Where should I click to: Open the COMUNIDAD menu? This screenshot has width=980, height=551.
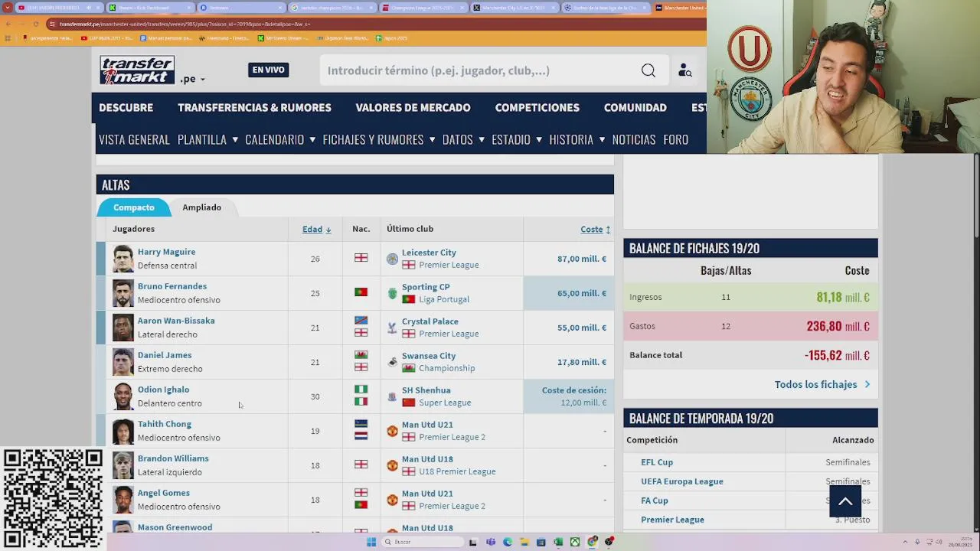[635, 108]
